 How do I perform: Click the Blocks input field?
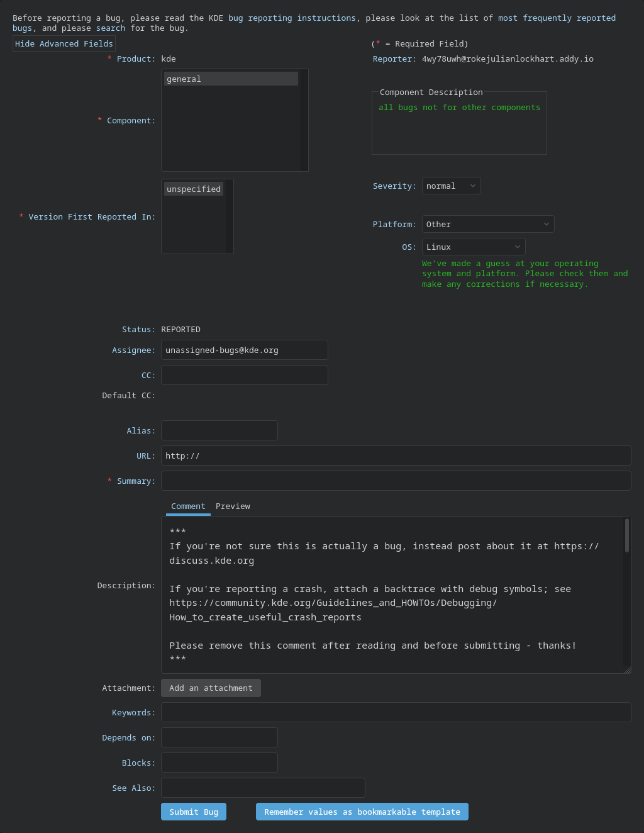(x=219, y=763)
